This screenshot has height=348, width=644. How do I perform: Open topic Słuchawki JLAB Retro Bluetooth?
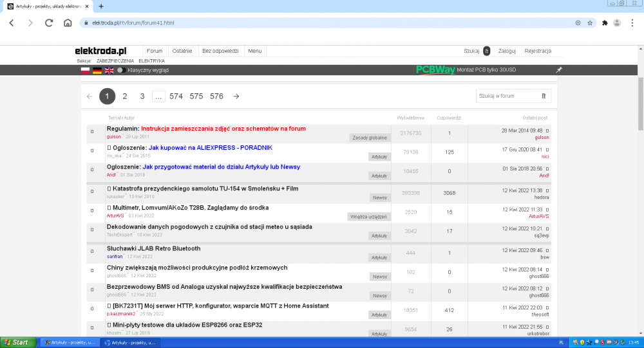pyautogui.click(x=153, y=248)
